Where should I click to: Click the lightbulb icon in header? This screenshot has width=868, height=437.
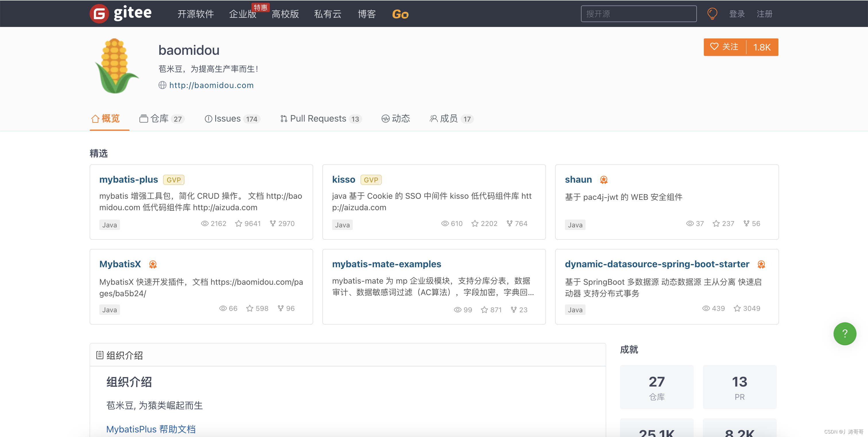pos(712,14)
